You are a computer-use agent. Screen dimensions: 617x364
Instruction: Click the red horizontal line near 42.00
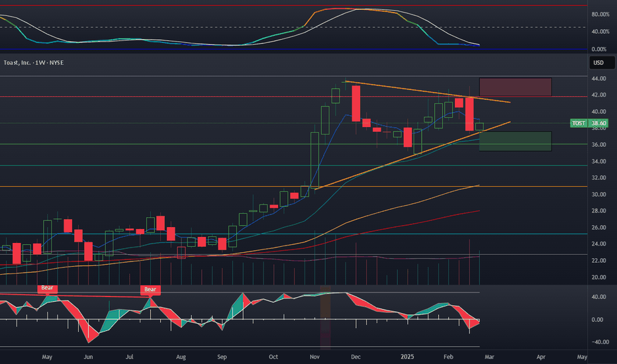tap(293, 97)
